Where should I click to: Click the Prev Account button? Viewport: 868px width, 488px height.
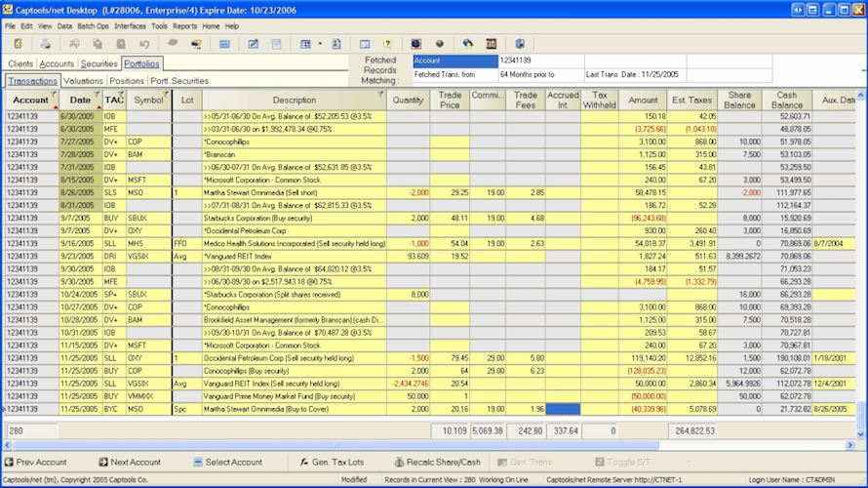click(36, 462)
